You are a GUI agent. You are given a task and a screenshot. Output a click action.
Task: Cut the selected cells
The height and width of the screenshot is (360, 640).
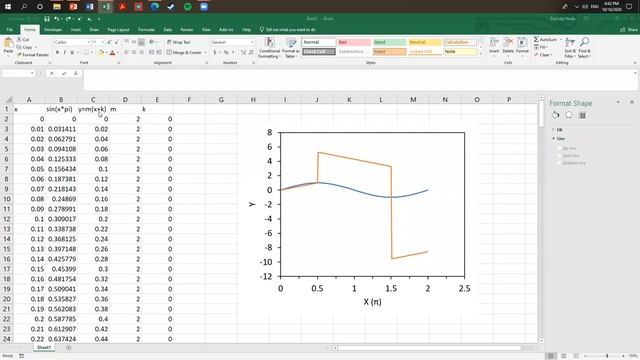click(x=23, y=39)
